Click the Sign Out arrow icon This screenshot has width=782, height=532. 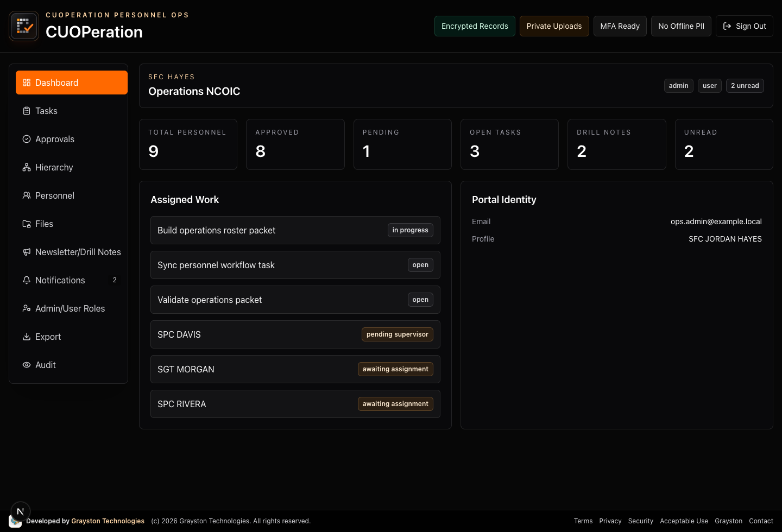[x=727, y=26]
